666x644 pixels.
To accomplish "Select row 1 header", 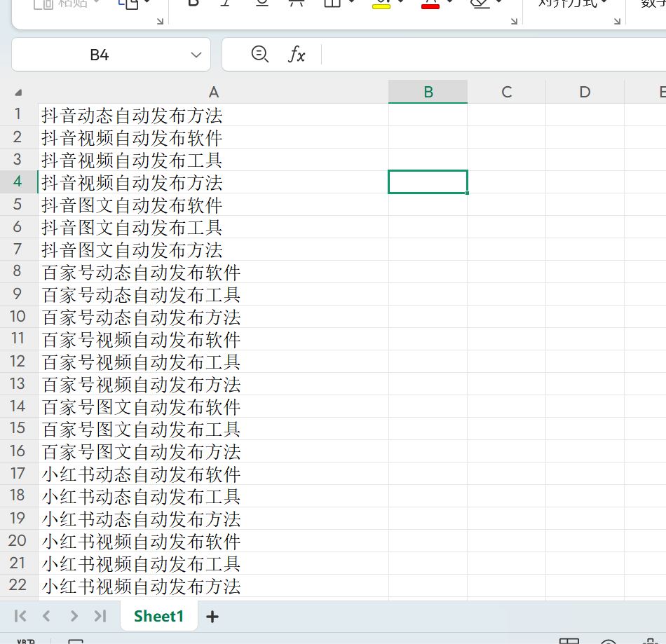I will coord(18,114).
